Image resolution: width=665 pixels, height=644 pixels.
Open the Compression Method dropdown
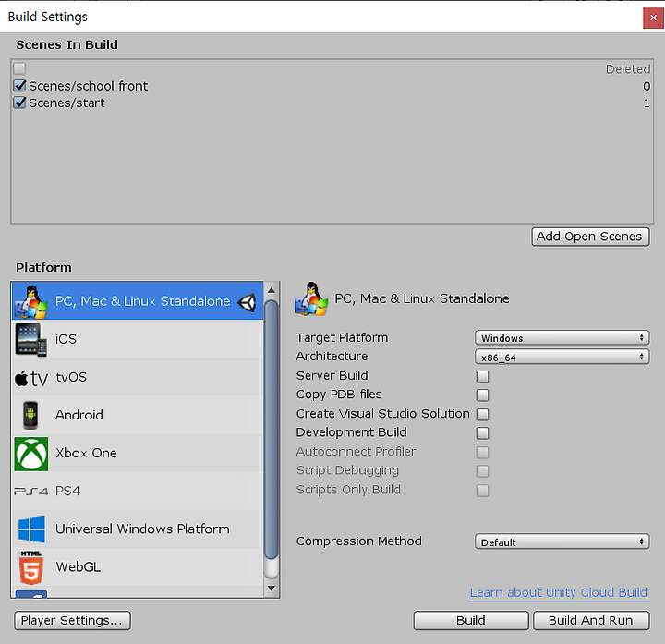562,541
